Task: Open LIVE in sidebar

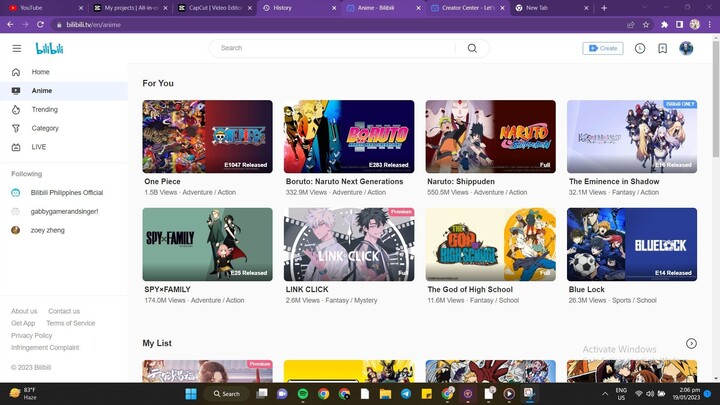Action: (x=64, y=147)
